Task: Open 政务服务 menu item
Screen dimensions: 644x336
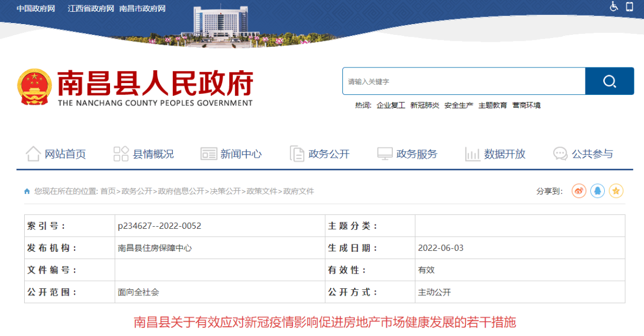Action: 417,154
